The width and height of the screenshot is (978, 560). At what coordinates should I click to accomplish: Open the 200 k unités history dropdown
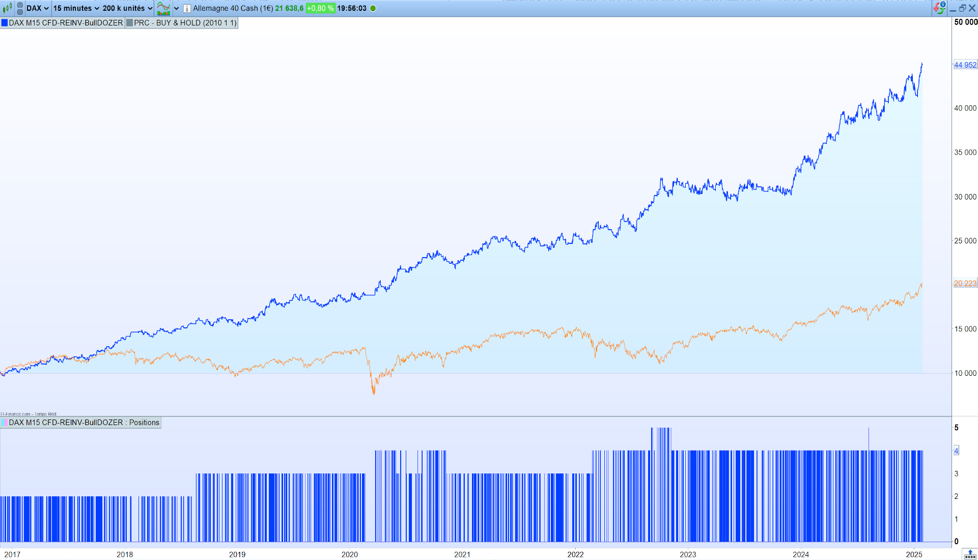[127, 8]
